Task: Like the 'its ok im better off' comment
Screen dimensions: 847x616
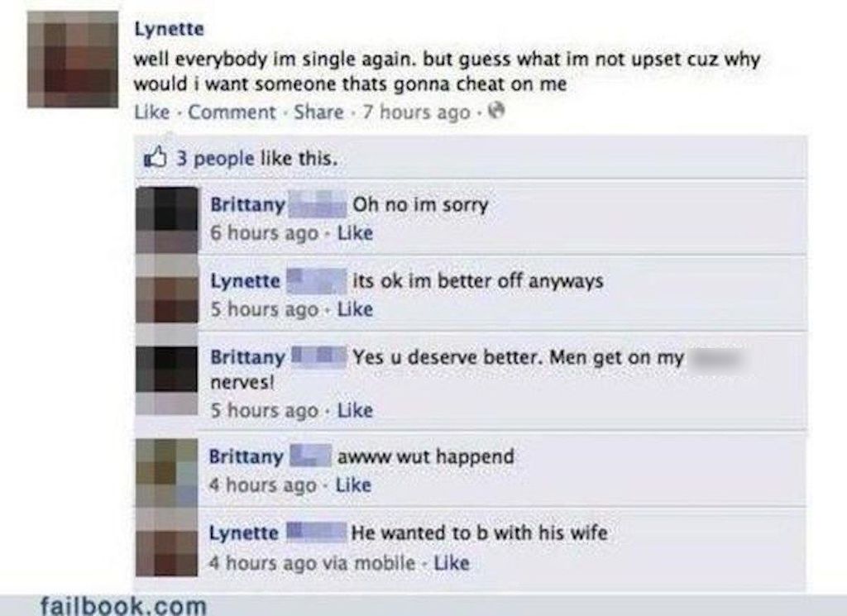Action: [355, 308]
